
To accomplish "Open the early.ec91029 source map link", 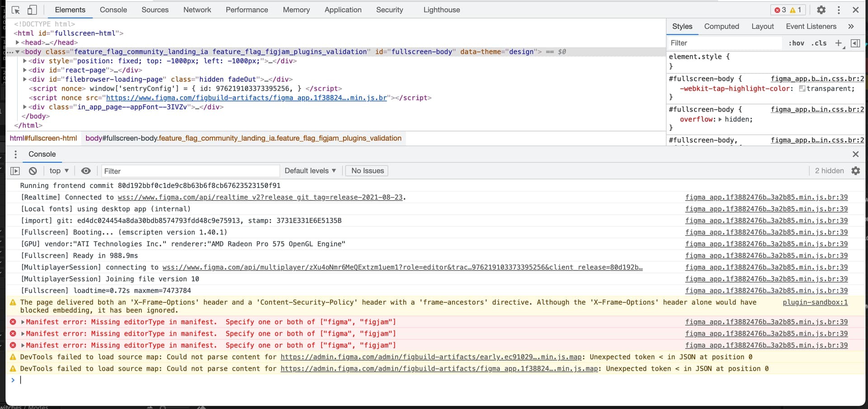I will [431, 357].
